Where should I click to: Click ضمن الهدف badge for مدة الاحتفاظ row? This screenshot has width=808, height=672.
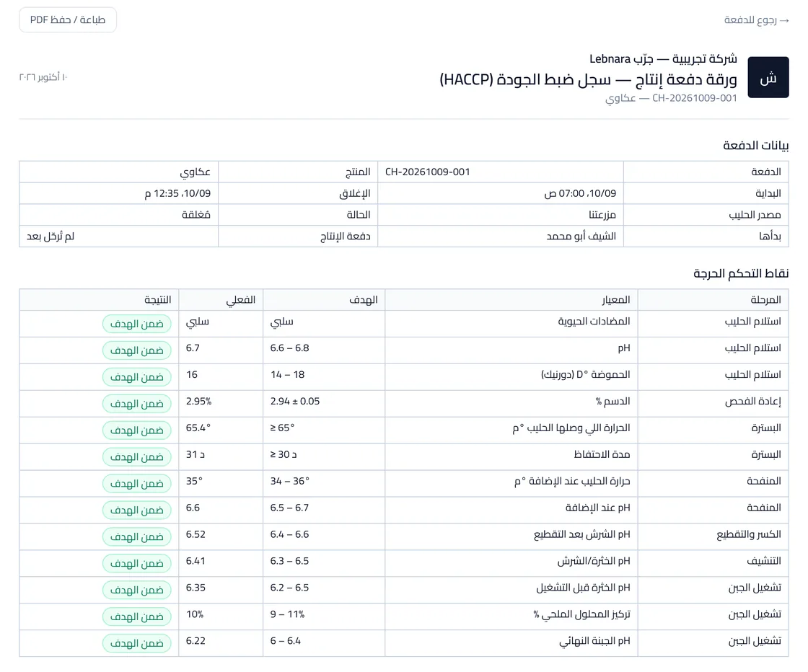coord(136,456)
